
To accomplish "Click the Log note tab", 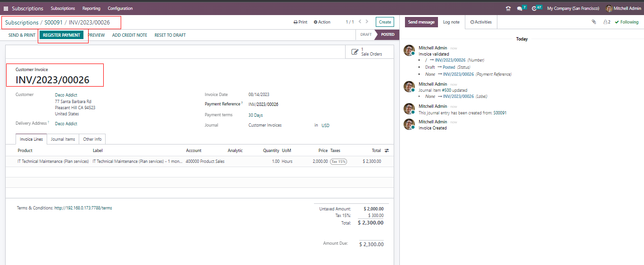I will [x=451, y=22].
